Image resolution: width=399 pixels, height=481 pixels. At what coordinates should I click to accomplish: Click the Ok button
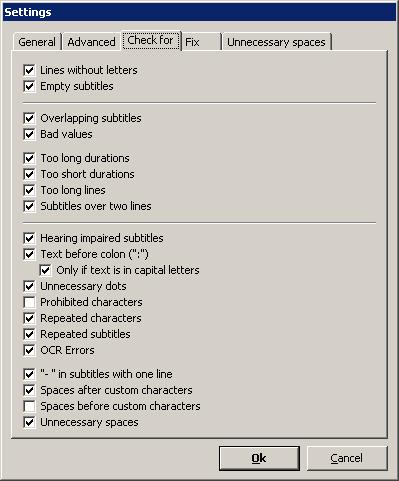[259, 458]
